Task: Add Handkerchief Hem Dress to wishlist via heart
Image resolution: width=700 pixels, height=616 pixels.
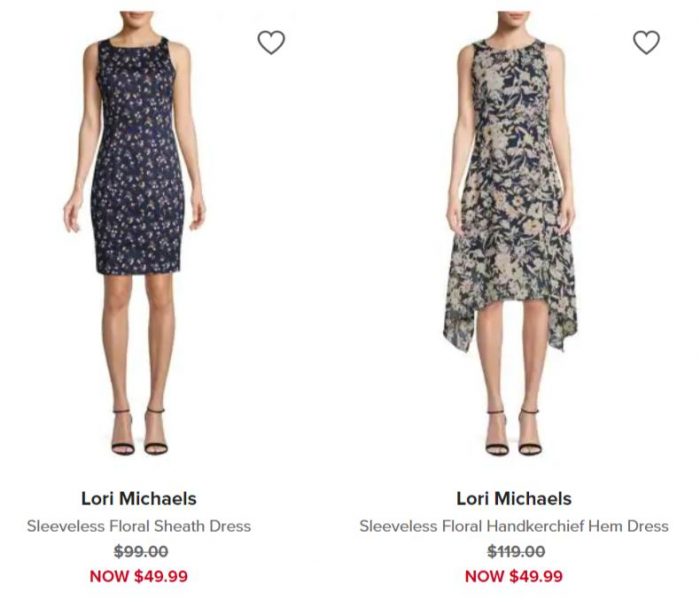Action: pyautogui.click(x=646, y=42)
